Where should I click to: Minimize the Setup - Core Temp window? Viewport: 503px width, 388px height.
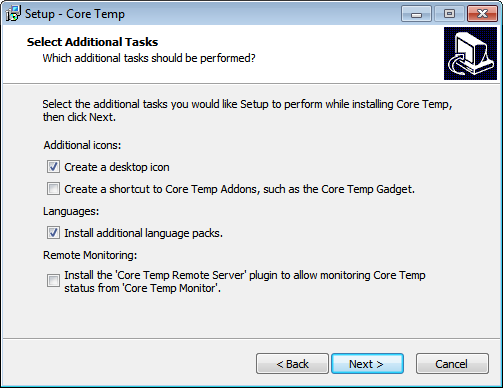click(x=416, y=14)
